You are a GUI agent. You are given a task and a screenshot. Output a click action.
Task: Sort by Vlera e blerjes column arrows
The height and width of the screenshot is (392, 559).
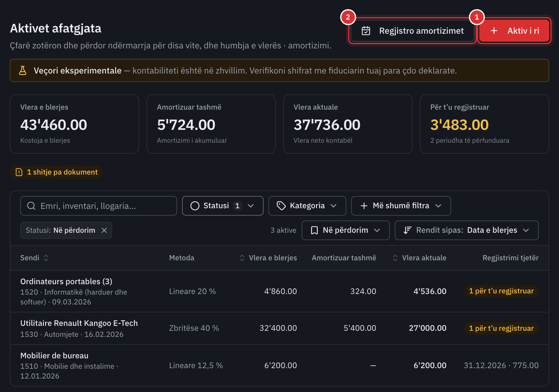pos(242,258)
